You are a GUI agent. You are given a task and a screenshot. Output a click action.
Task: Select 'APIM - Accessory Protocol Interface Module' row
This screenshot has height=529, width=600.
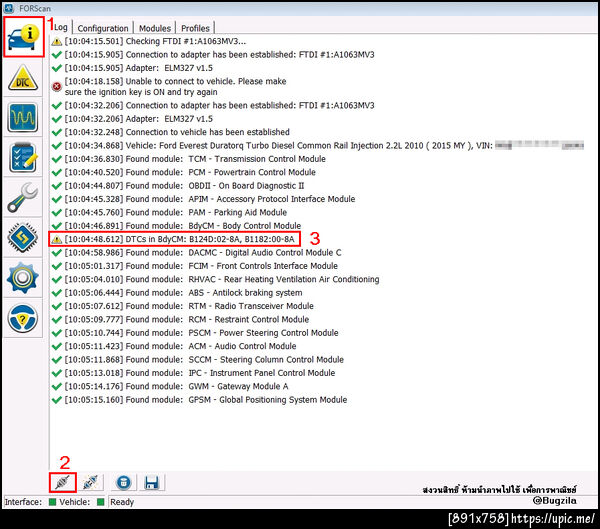pyautogui.click(x=204, y=199)
